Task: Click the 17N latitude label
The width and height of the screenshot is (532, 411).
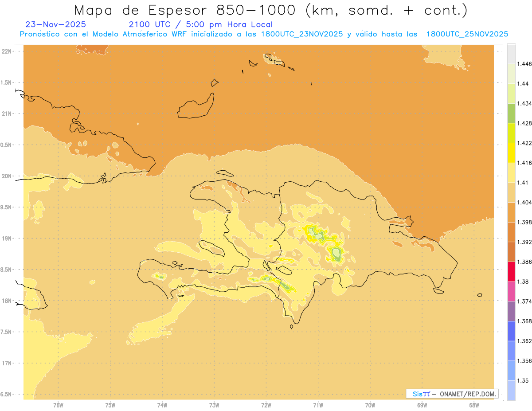Action: coord(7,364)
